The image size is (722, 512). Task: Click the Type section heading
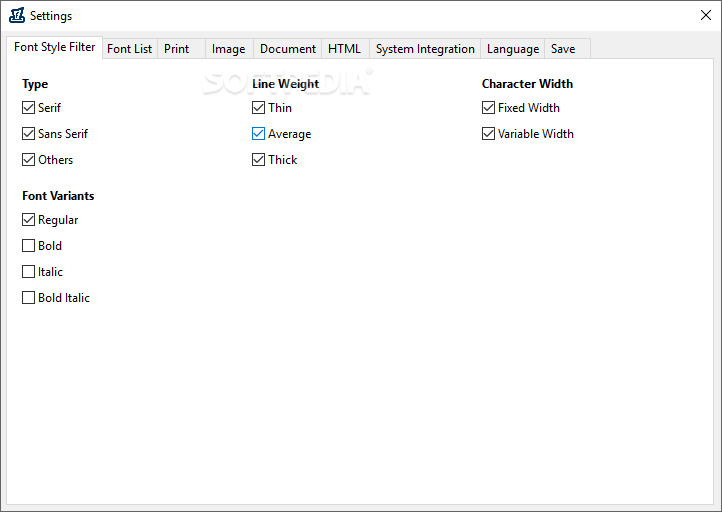click(35, 84)
